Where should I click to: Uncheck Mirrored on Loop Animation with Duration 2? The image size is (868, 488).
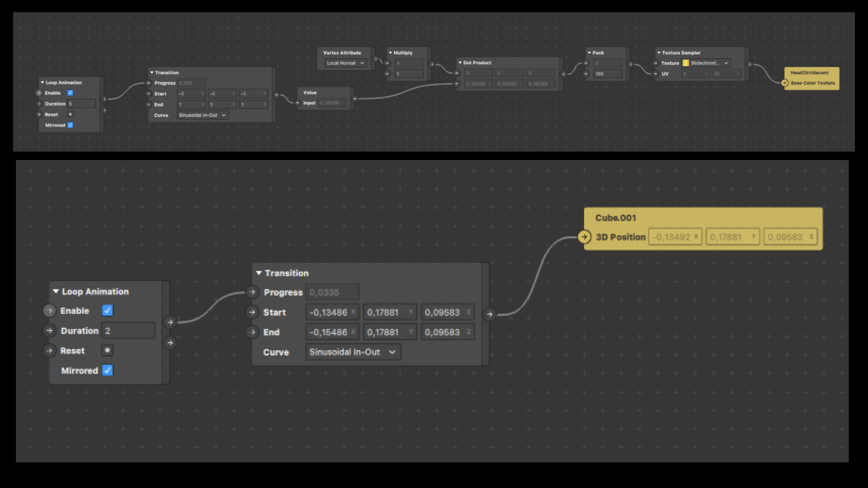click(x=108, y=371)
